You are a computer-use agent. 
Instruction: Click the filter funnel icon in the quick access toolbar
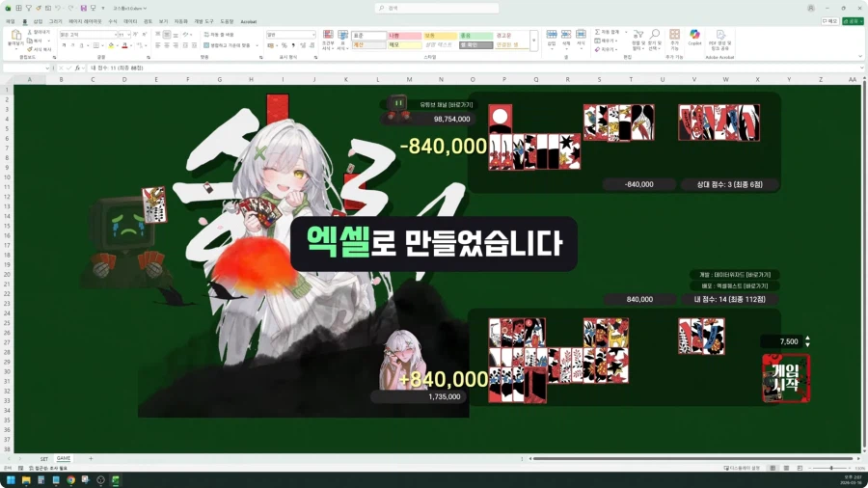28,9
